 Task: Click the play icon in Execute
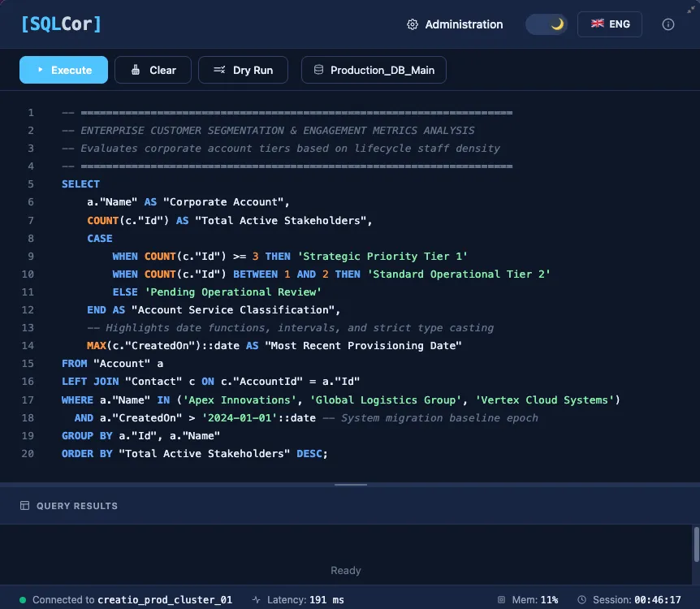[40, 70]
